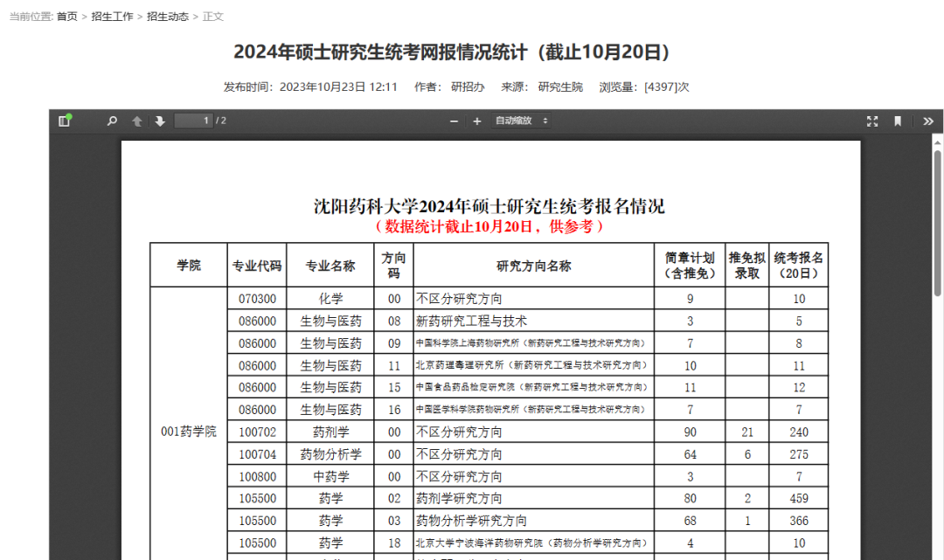Select the 459 registration count cell
Screen dimensions: 944x560
(798, 498)
